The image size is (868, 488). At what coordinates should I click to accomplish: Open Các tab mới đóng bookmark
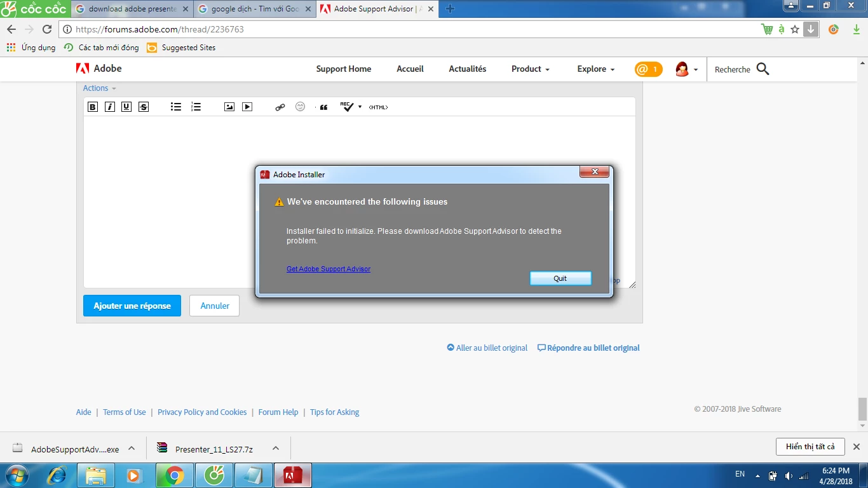coord(102,48)
